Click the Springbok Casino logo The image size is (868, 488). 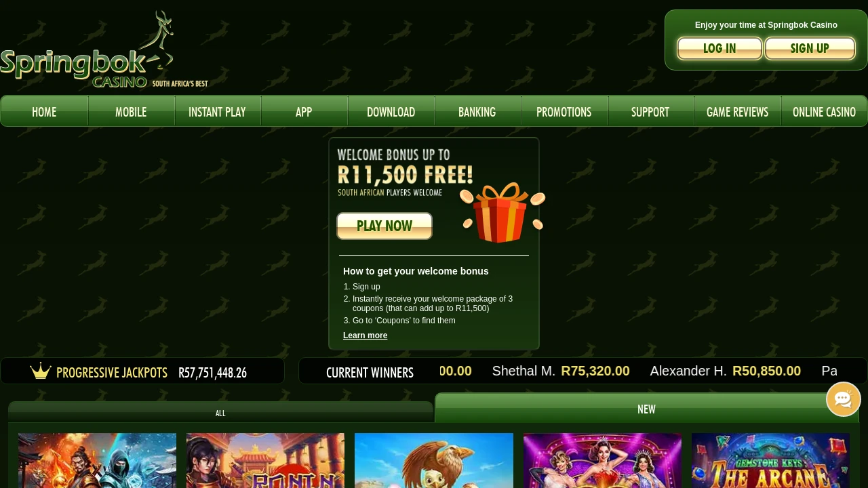[x=104, y=49]
